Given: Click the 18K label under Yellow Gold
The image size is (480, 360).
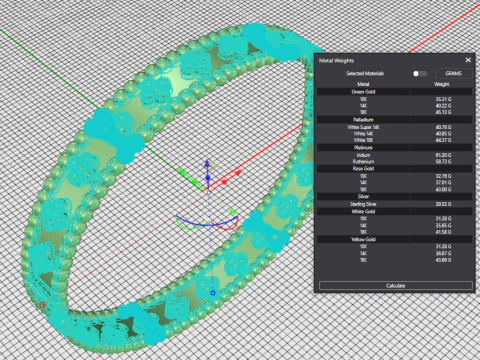Looking at the screenshot, I should point(363,260).
